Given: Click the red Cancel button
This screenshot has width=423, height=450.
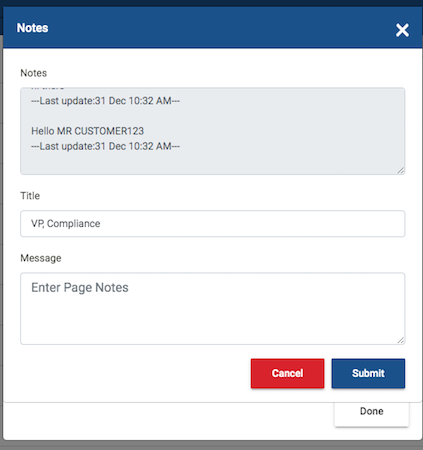Looking at the screenshot, I should point(287,373).
